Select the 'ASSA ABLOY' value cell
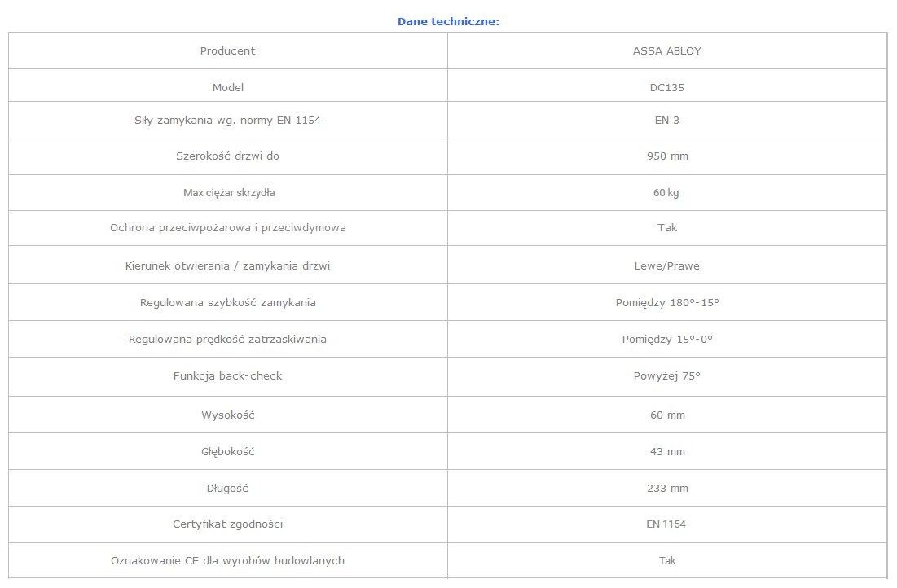This screenshot has height=588, width=897. pos(666,50)
